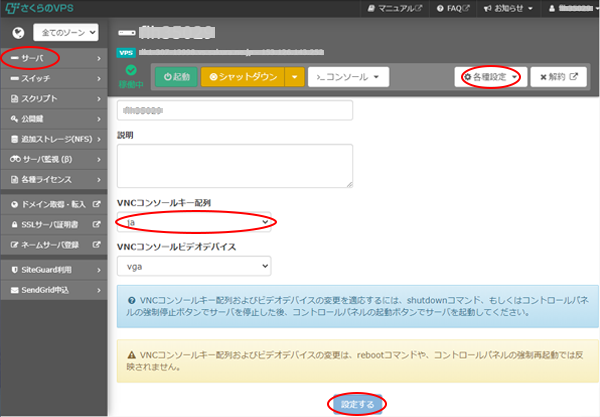
Task: Open the コンソール dropdown
Action: [348, 77]
